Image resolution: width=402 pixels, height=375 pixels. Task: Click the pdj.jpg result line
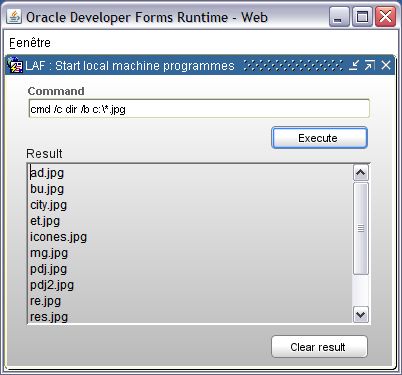(48, 269)
